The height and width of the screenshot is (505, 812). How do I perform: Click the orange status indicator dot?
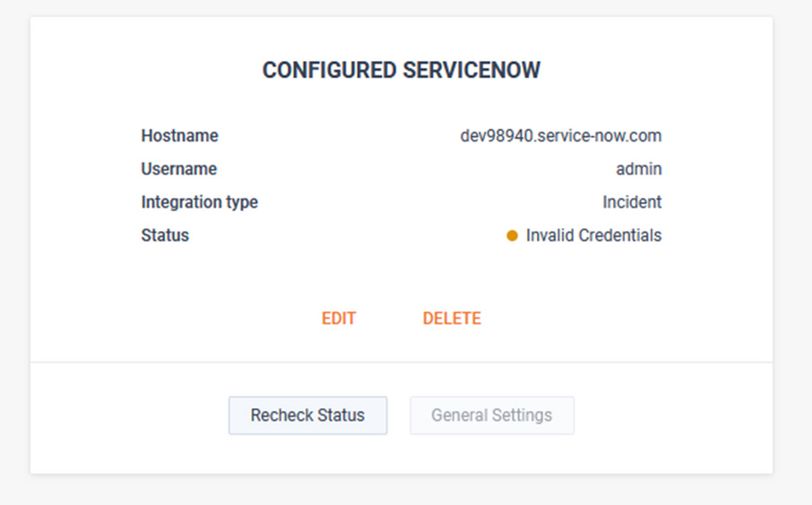(512, 236)
